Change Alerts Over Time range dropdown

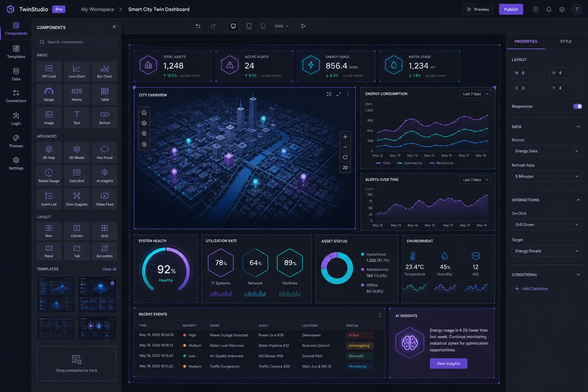click(475, 180)
